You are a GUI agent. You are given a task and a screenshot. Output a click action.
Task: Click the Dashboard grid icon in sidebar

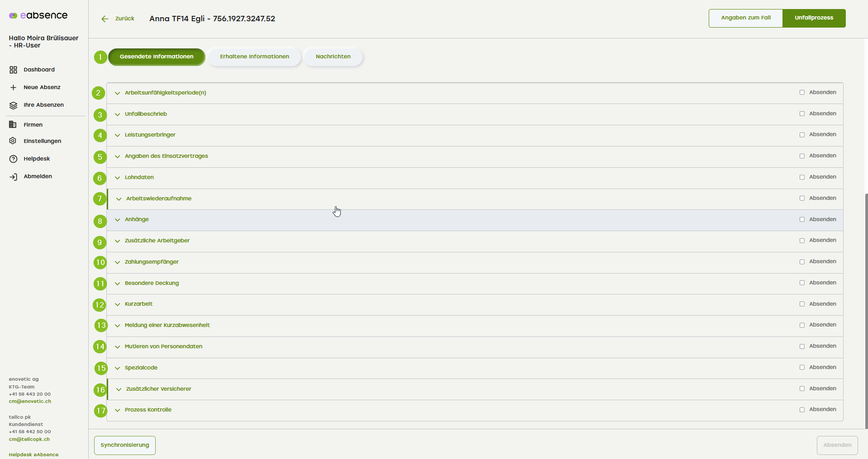pos(13,70)
